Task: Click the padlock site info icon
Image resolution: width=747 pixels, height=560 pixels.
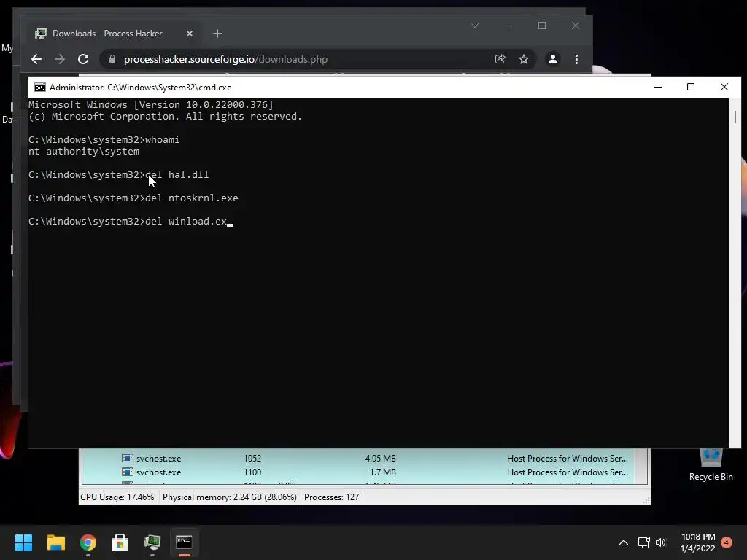Action: point(112,59)
